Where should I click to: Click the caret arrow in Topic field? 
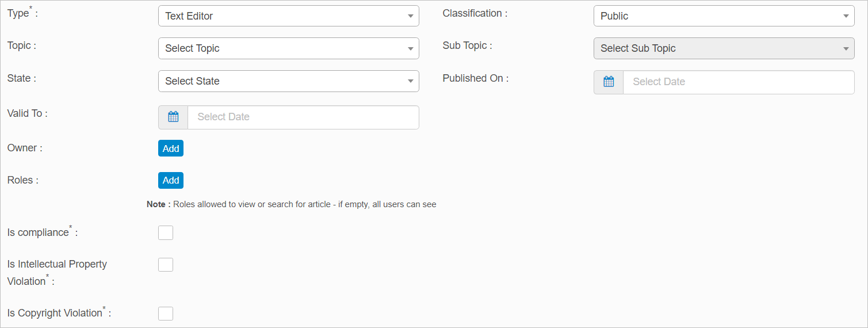click(410, 49)
